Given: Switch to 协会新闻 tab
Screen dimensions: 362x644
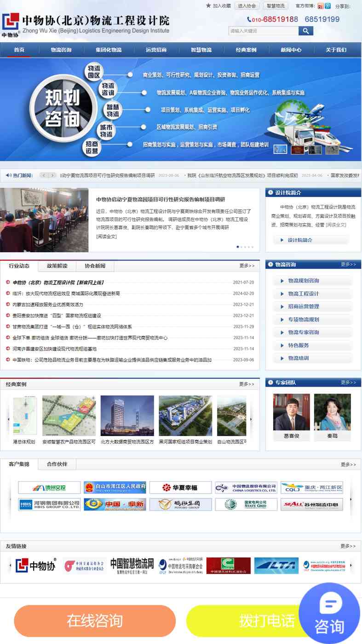Looking at the screenshot, I should 95,266.
